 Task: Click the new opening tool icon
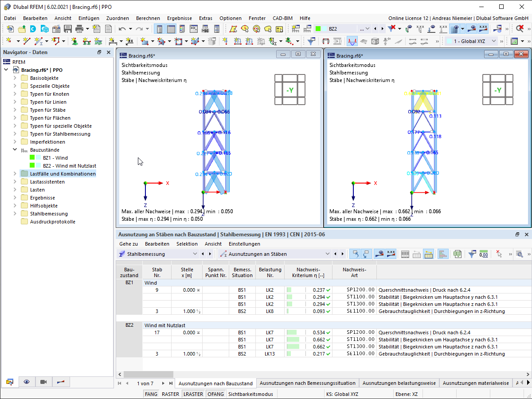click(x=178, y=41)
